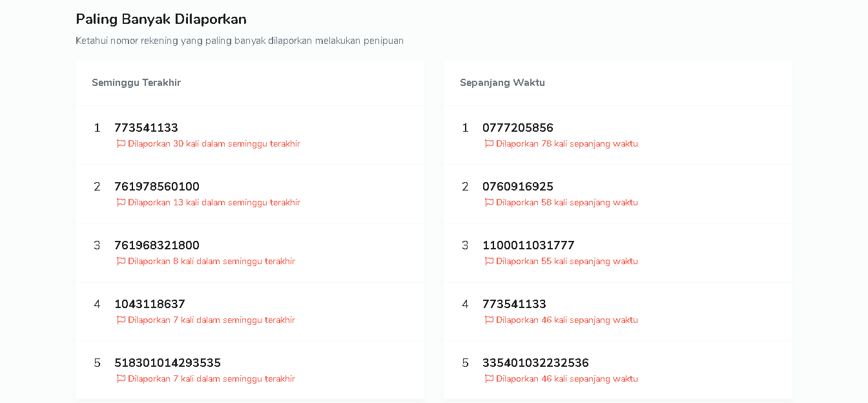Open account 773541133 in Sepanjang Waktu list
Screen dimensions: 868x403
coord(514,304)
